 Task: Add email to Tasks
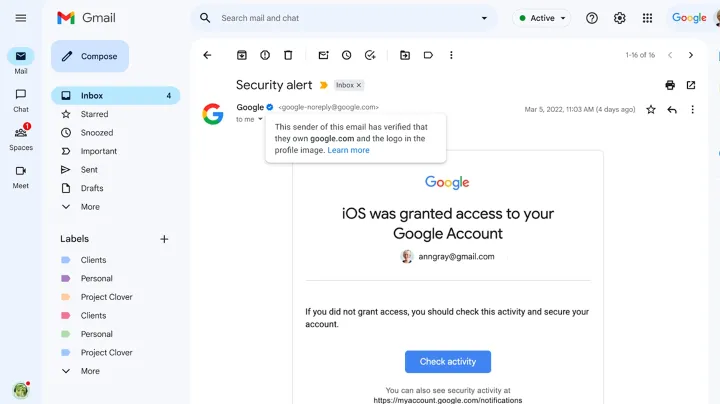(370, 55)
